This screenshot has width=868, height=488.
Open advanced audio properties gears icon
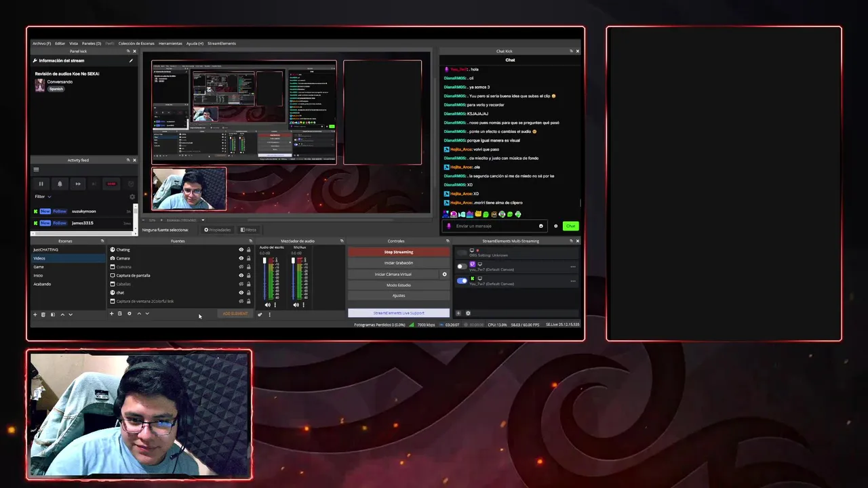click(x=260, y=314)
